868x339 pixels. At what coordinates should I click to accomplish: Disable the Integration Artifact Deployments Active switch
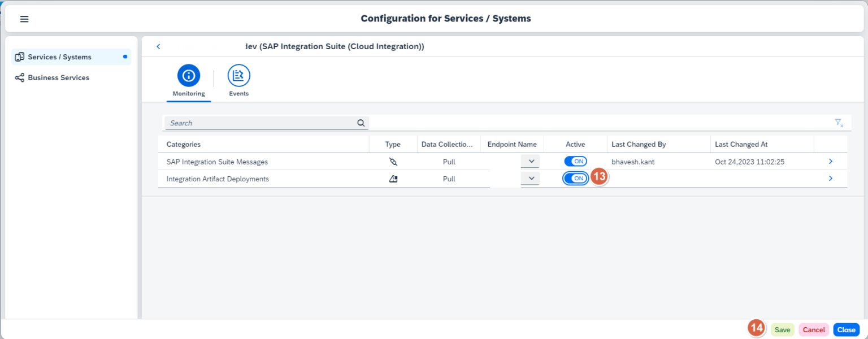pyautogui.click(x=575, y=178)
